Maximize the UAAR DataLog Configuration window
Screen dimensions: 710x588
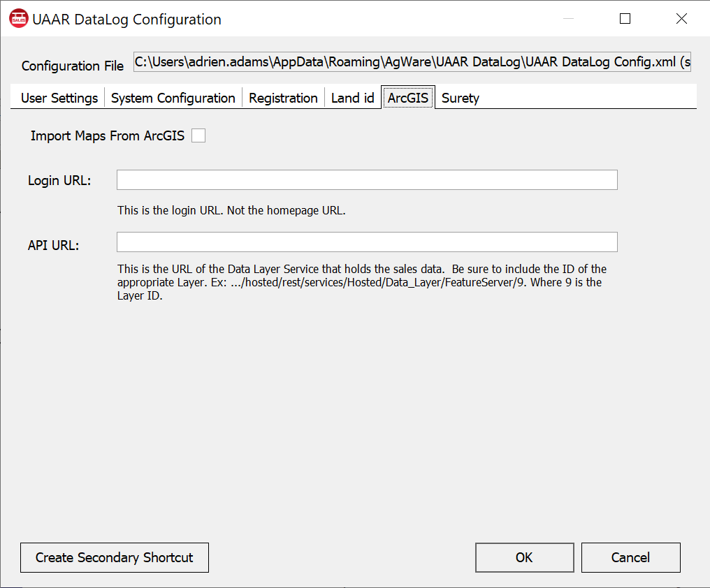(625, 19)
